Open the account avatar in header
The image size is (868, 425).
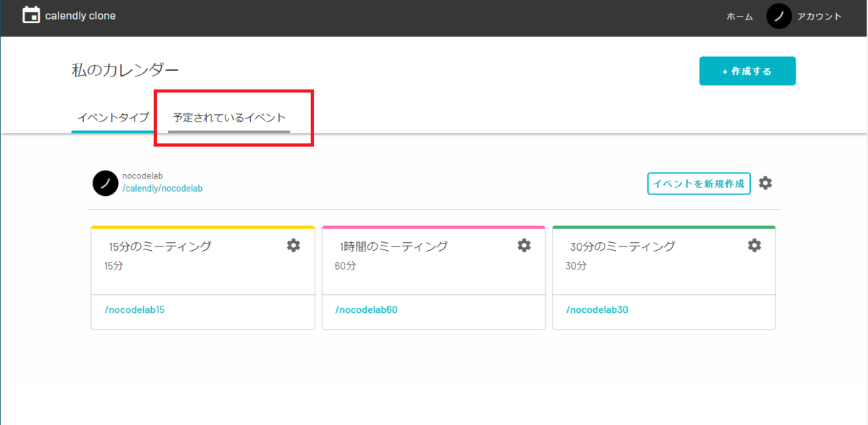(x=779, y=16)
